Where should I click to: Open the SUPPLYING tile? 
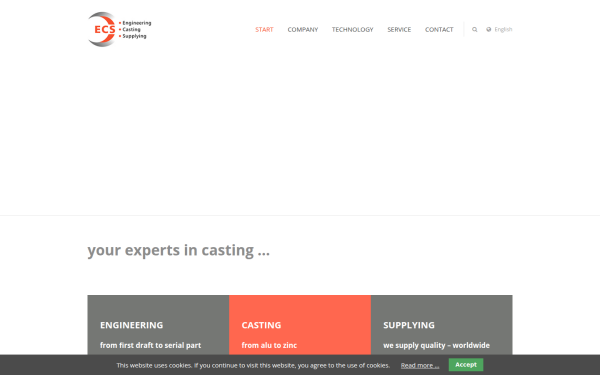pos(442,325)
